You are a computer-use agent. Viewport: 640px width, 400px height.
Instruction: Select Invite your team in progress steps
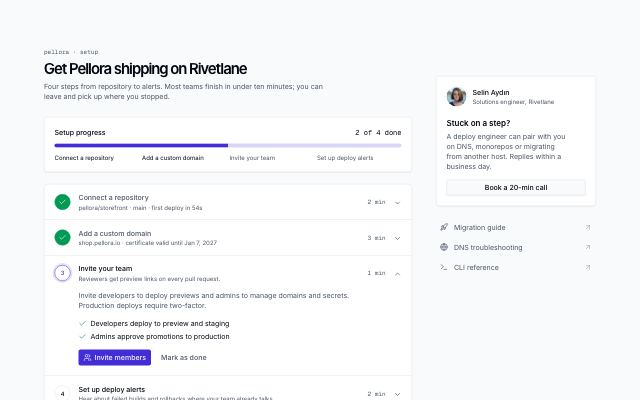tap(252, 158)
